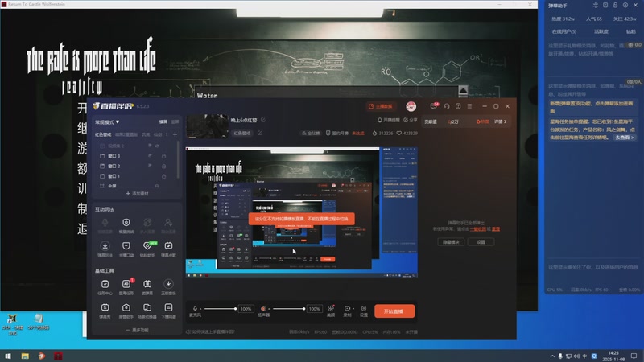Toggle the flag icon on the 窗口 3 row
The width and height of the screenshot is (644, 362).
pos(150,156)
